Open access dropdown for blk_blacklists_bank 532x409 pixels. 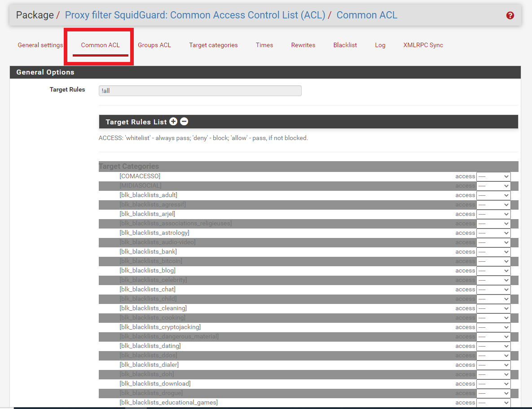click(x=493, y=252)
